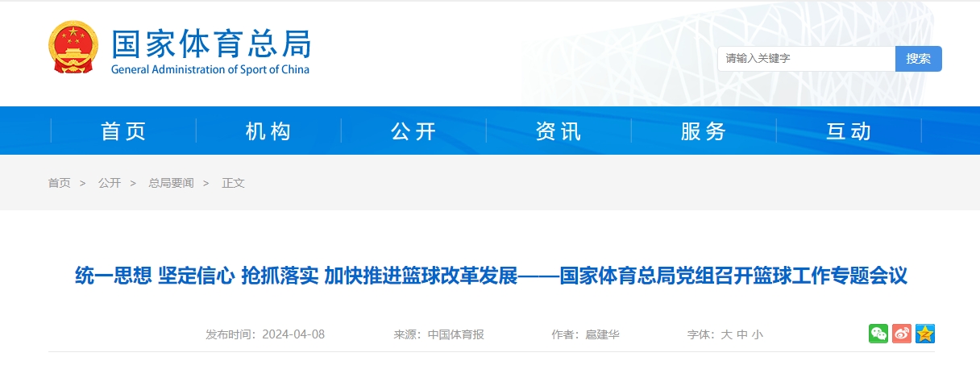Viewport: 980px width, 390px height.
Task: Click the national emblem logo
Action: coord(73,48)
